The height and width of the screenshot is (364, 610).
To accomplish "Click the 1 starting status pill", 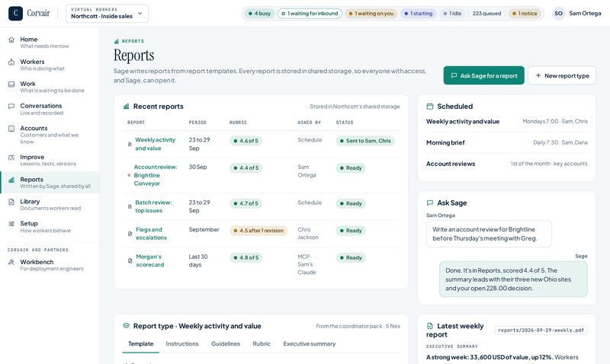I will [418, 13].
